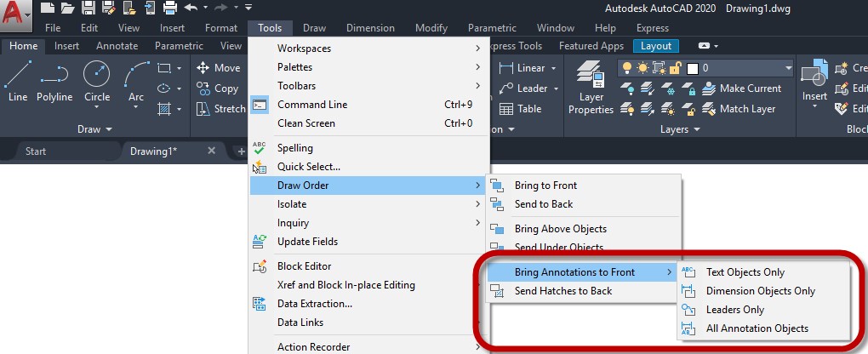Image resolution: width=868 pixels, height=354 pixels.
Task: Click the New drawing icon
Action: 49,8
